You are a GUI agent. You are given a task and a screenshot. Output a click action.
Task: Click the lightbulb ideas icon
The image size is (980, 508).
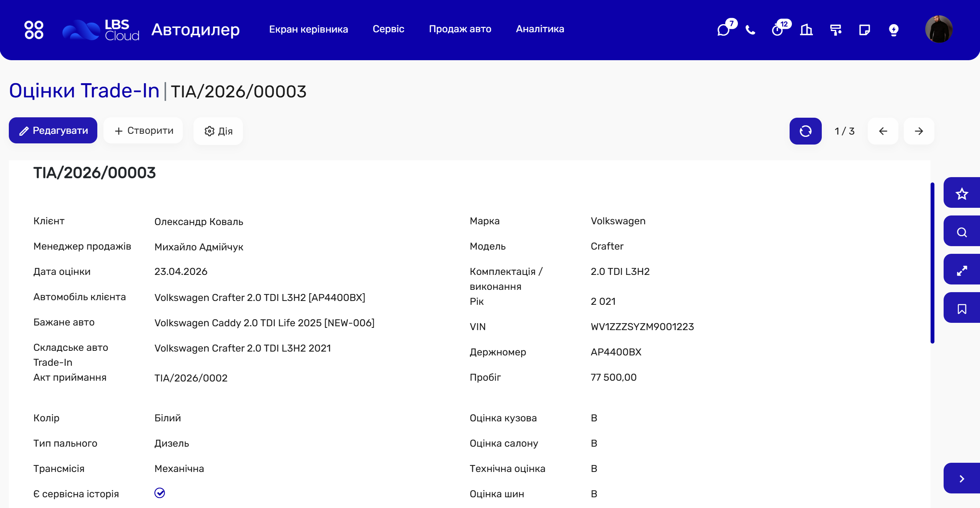tap(894, 30)
